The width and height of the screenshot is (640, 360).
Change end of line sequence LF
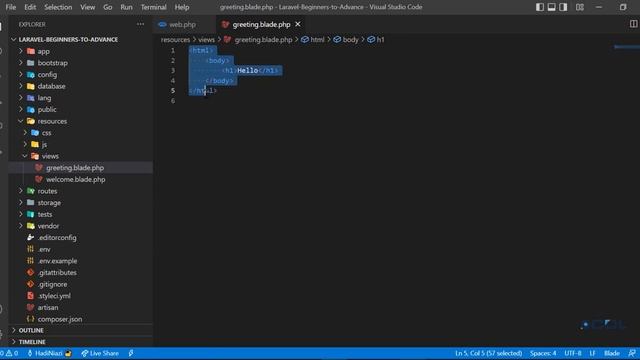coord(592,353)
